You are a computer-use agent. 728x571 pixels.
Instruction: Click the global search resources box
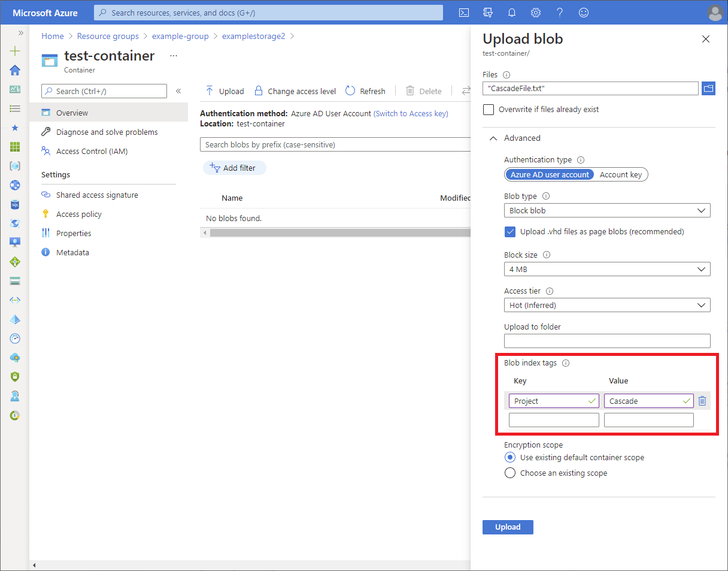[x=269, y=13]
